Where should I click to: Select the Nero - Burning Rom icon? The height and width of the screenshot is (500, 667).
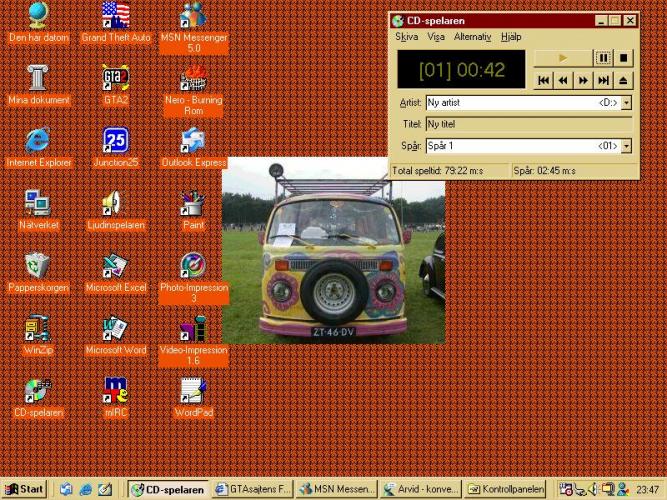pyautogui.click(x=193, y=79)
